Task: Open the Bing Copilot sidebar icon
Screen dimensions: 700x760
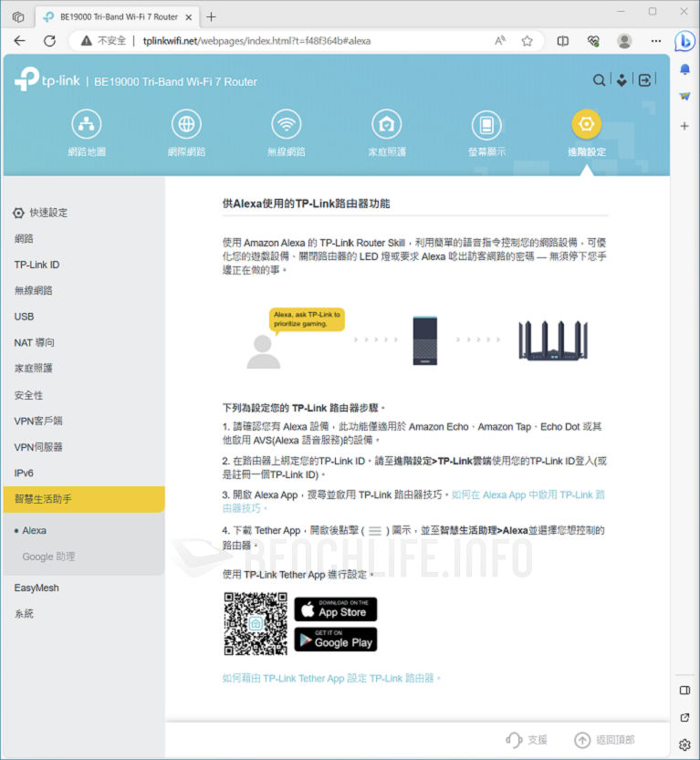Action: click(x=684, y=41)
